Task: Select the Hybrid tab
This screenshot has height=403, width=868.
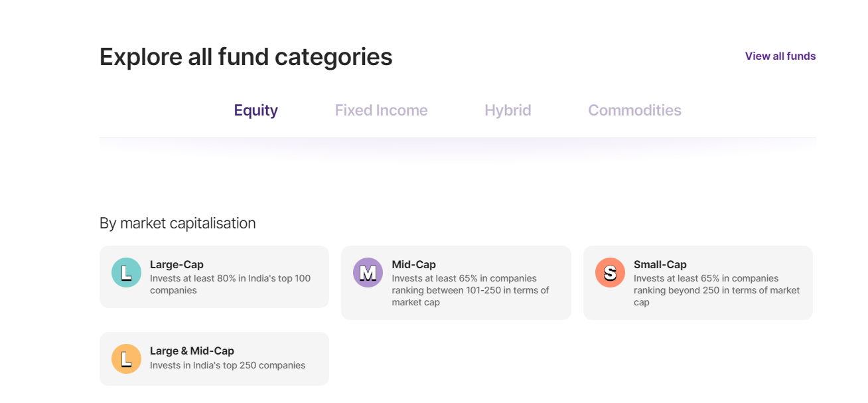Action: click(x=508, y=110)
